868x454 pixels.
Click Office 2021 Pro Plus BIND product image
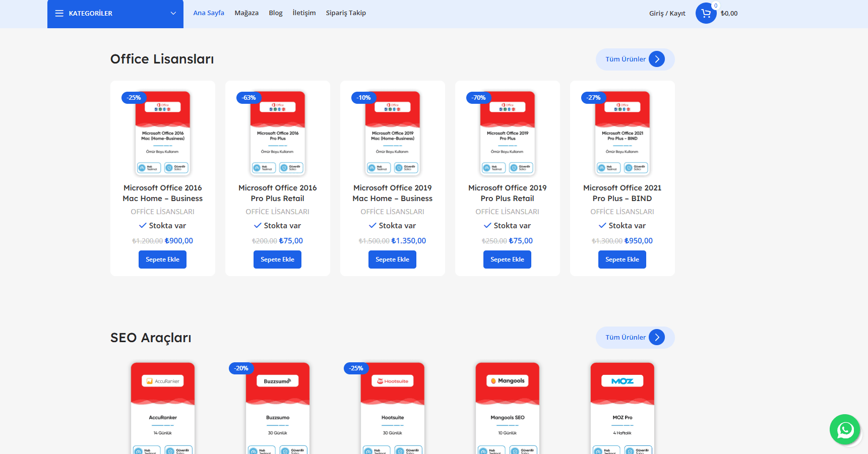623,133
